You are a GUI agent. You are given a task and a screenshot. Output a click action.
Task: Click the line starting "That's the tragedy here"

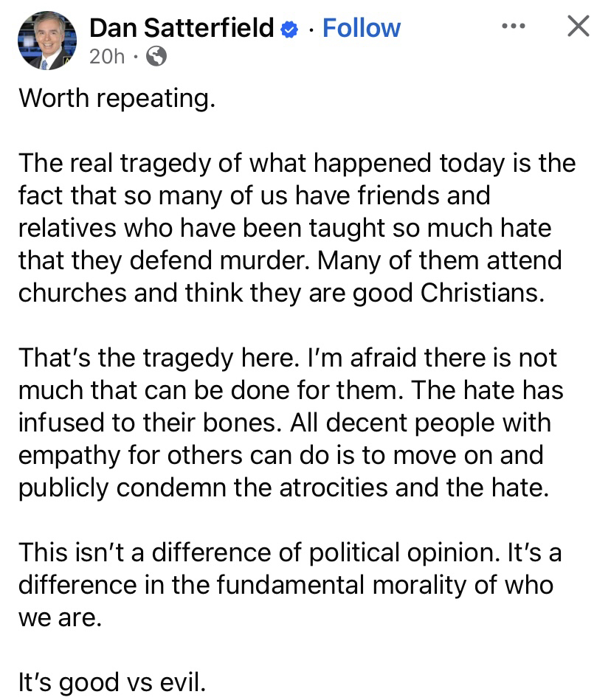287,358
